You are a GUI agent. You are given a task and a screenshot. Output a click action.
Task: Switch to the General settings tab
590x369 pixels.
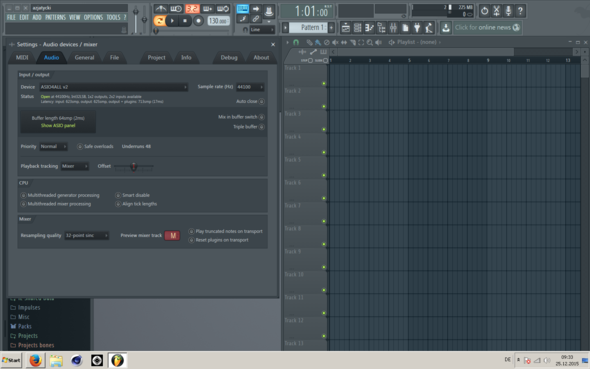click(84, 58)
